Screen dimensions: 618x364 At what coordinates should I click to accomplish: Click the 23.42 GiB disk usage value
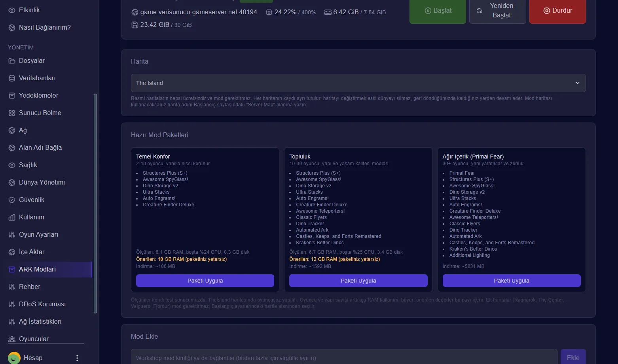pos(155,25)
